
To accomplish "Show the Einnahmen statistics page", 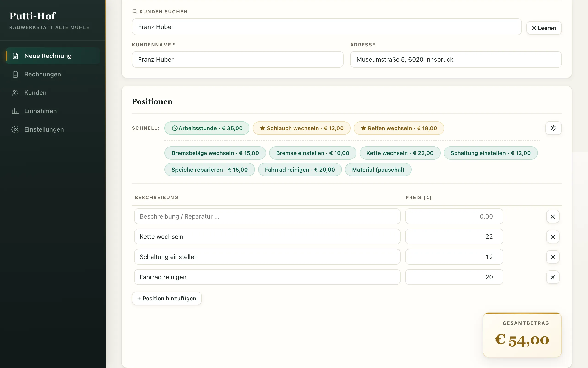I will [x=53, y=111].
